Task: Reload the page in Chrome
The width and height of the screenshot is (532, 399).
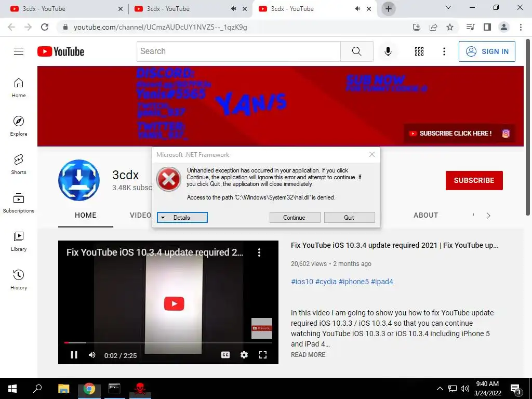Action: (45, 27)
